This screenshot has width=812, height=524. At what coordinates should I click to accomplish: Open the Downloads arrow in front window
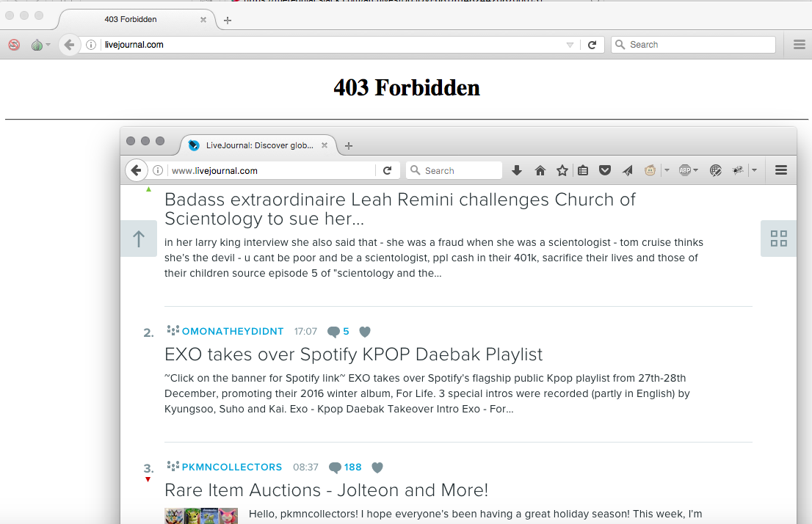[517, 170]
